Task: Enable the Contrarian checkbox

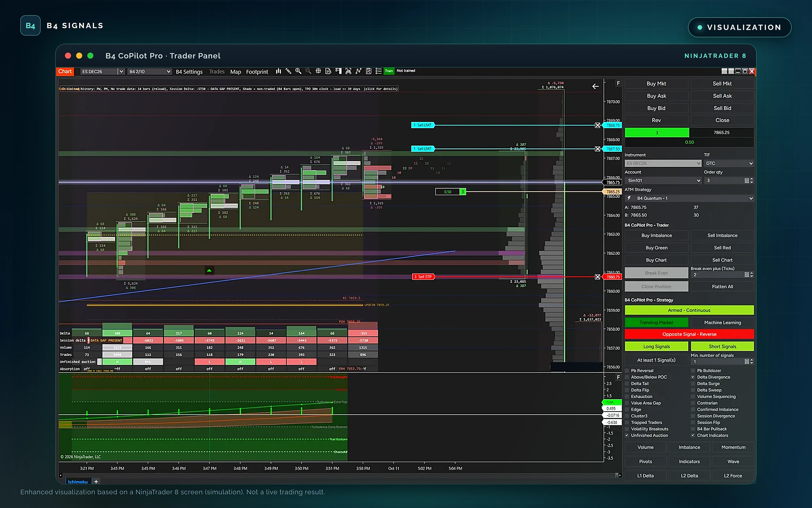Action: click(x=693, y=403)
